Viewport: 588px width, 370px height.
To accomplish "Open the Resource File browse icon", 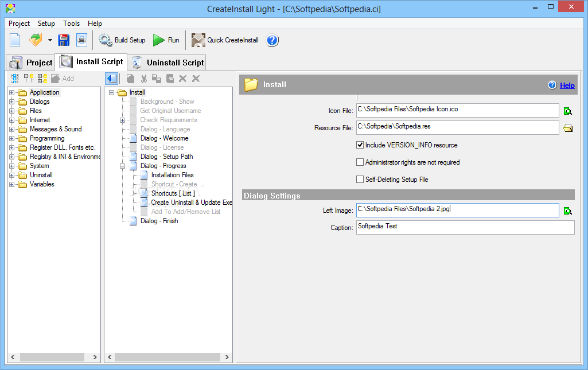I will 568,128.
